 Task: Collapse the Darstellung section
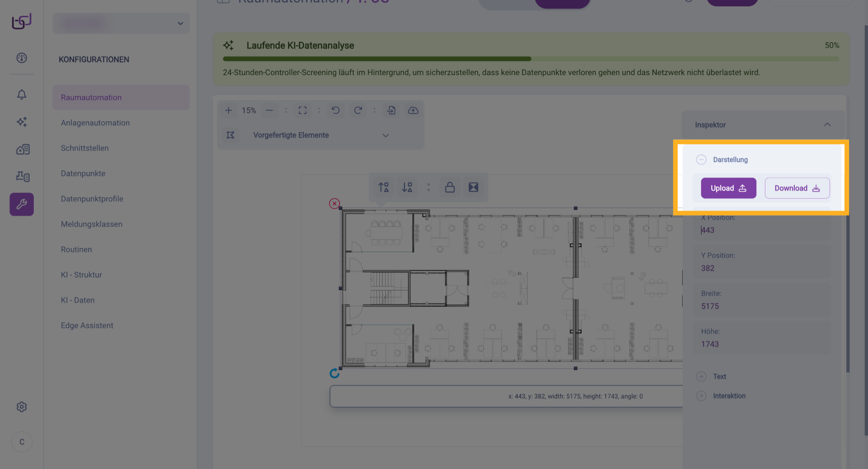point(701,160)
